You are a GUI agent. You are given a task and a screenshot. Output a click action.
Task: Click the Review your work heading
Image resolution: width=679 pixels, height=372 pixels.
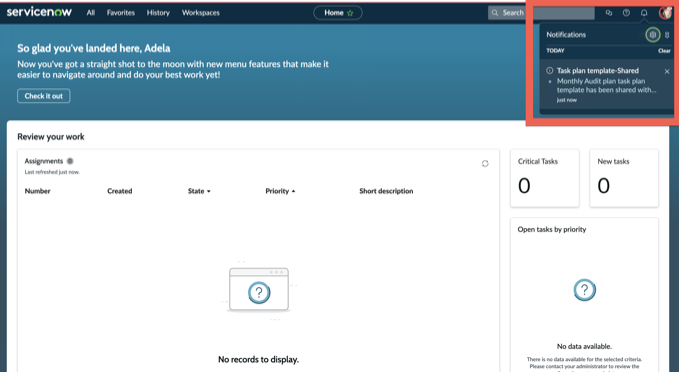pyautogui.click(x=51, y=137)
